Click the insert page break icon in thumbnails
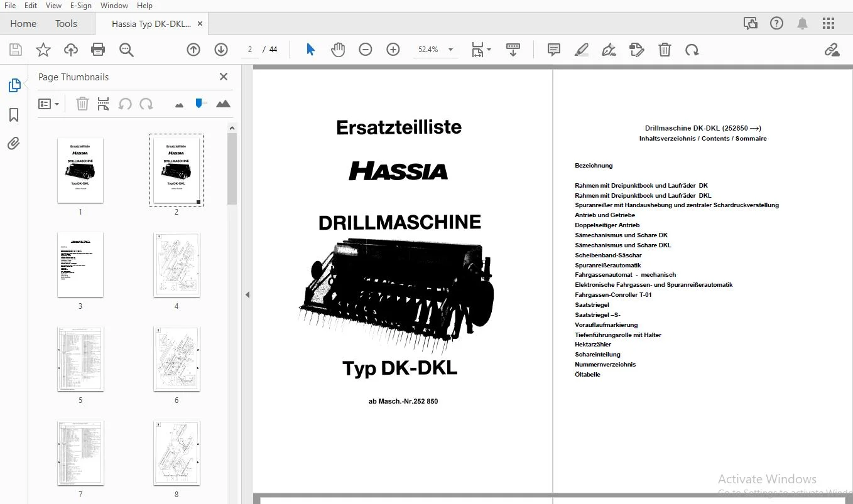This screenshot has height=504, width=853. (104, 104)
